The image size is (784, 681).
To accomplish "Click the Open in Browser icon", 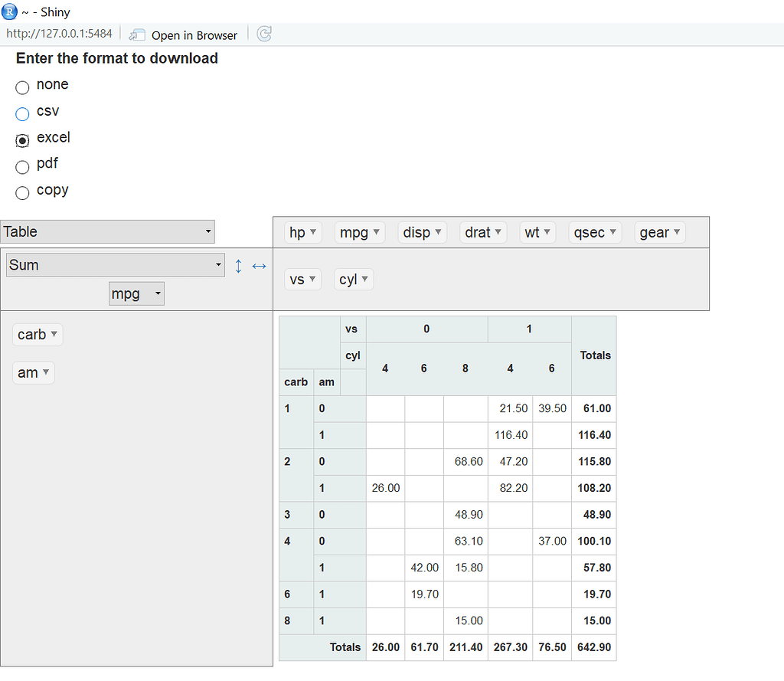I will [x=138, y=34].
